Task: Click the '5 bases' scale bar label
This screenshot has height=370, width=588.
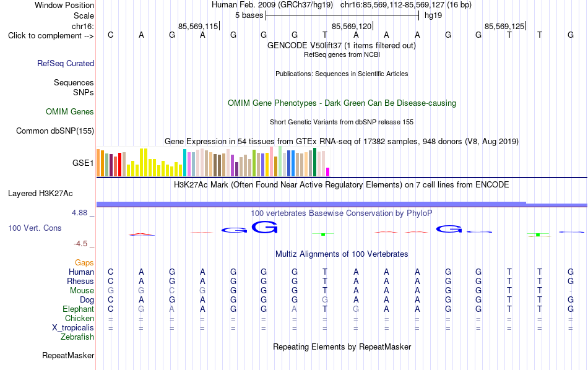Action: [249, 15]
